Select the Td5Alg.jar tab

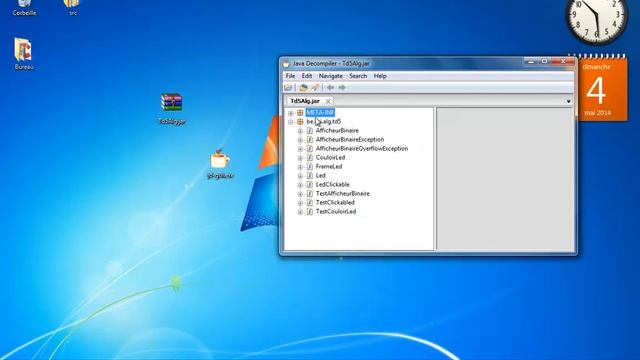(305, 101)
